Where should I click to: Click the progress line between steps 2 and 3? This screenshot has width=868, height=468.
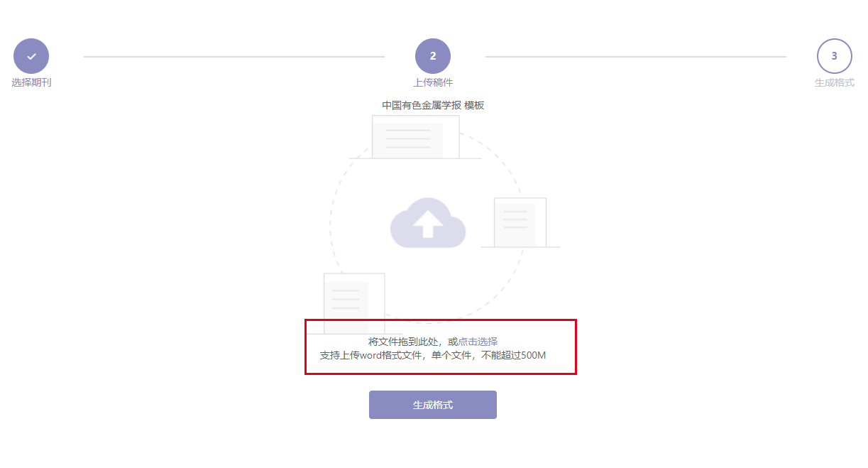point(636,56)
